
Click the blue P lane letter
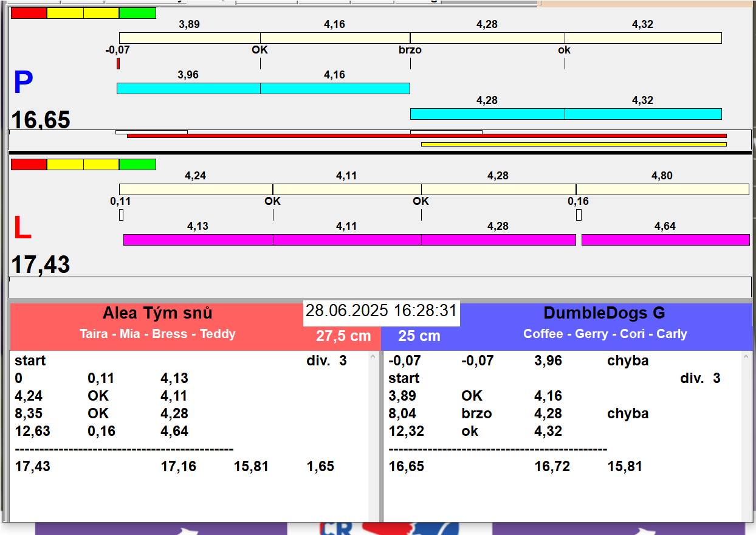[23, 83]
